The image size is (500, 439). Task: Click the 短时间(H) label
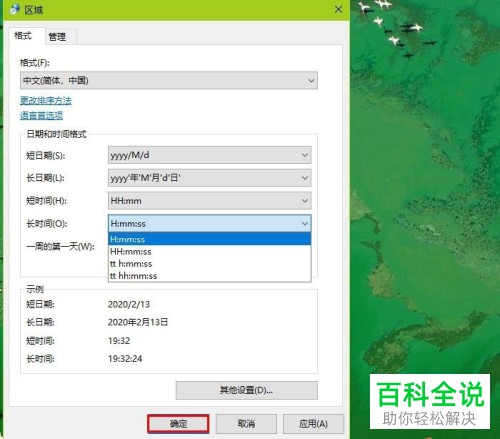(46, 201)
